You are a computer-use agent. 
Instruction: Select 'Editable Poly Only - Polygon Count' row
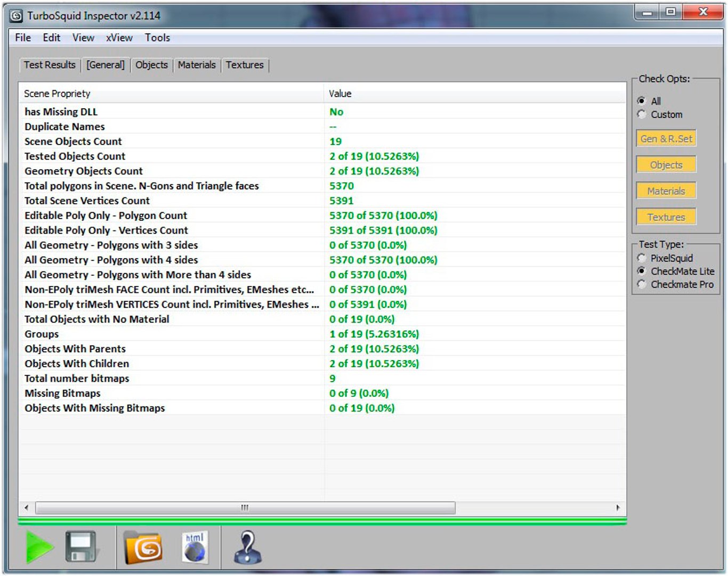[322, 215]
